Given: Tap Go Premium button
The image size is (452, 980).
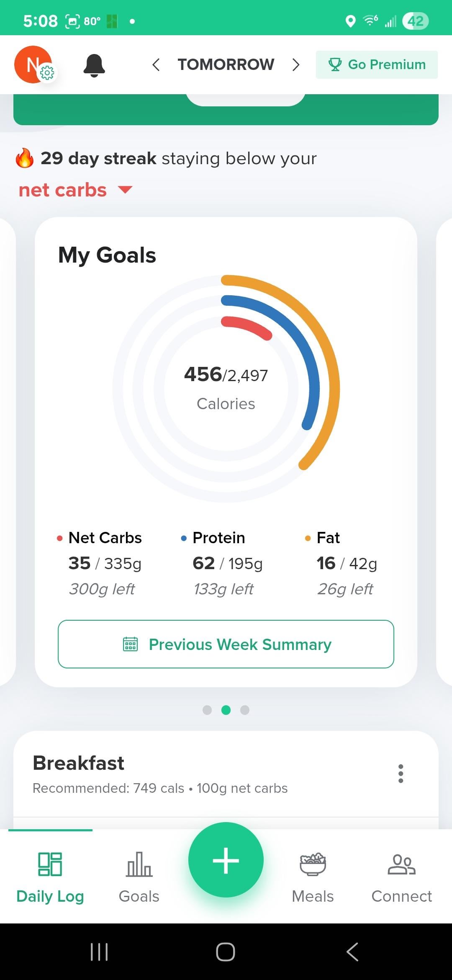Looking at the screenshot, I should [377, 64].
